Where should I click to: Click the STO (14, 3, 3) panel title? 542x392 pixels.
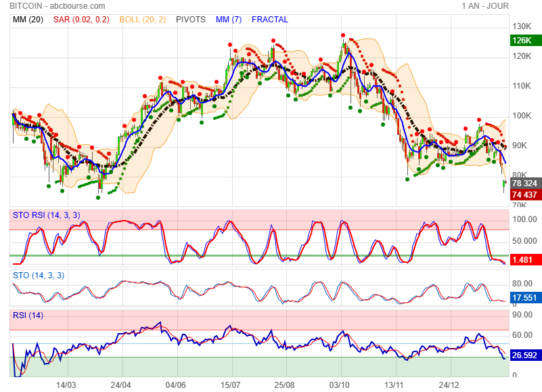click(x=39, y=275)
